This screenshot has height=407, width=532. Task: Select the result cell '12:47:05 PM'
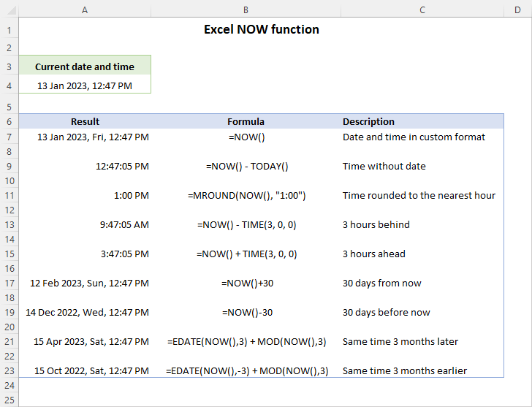85,166
